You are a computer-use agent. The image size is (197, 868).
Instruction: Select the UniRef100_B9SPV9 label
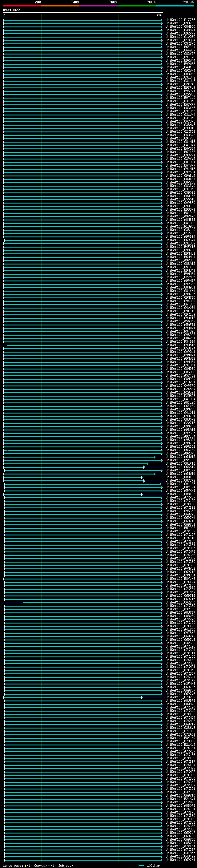click(x=180, y=88)
